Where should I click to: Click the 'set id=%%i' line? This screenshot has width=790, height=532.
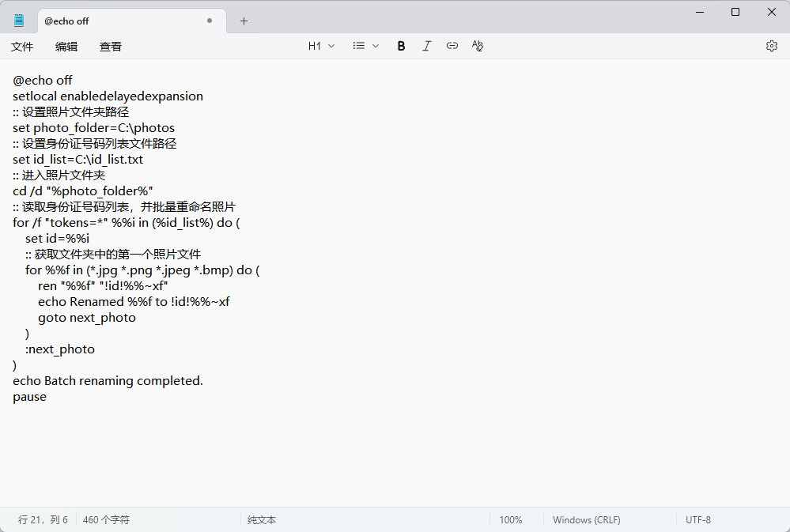coord(58,238)
